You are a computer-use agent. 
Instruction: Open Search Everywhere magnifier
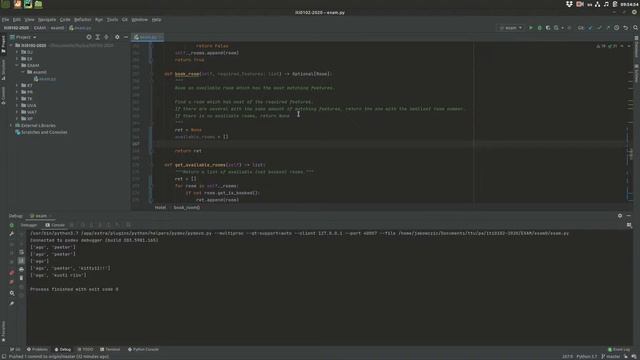pos(635,28)
